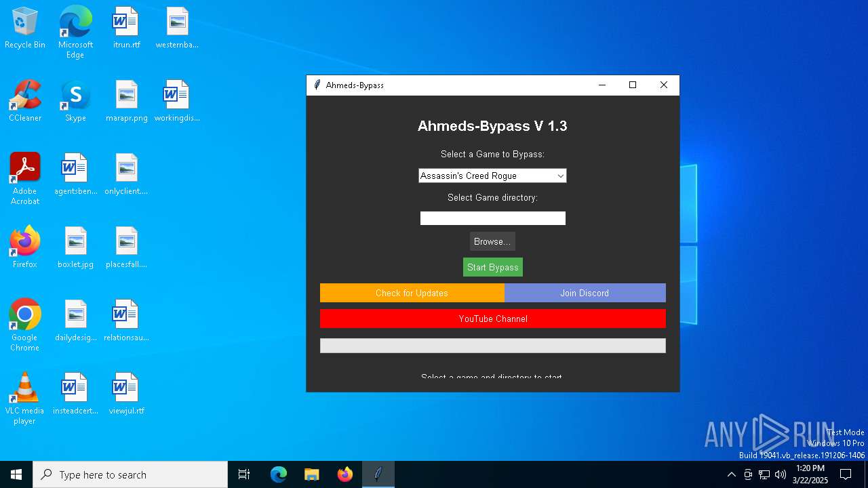This screenshot has height=488, width=868.
Task: Open CCleaner desktop shortcut
Action: tap(25, 102)
